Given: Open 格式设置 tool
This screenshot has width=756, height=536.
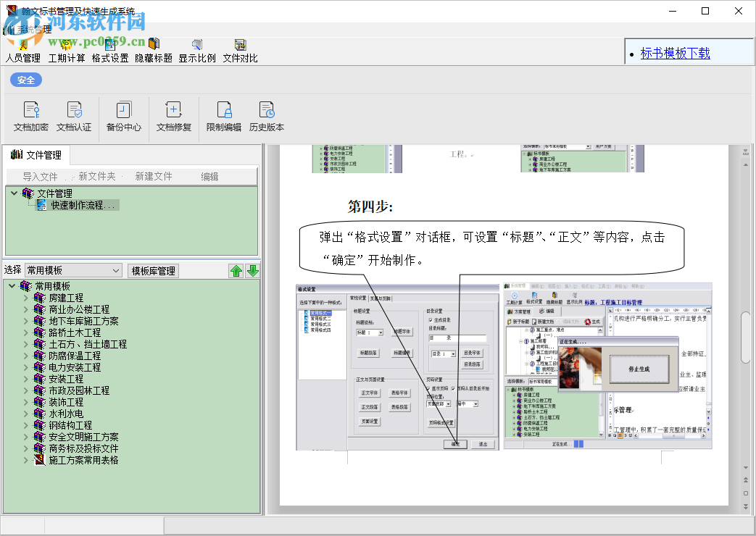Looking at the screenshot, I should coord(110,51).
